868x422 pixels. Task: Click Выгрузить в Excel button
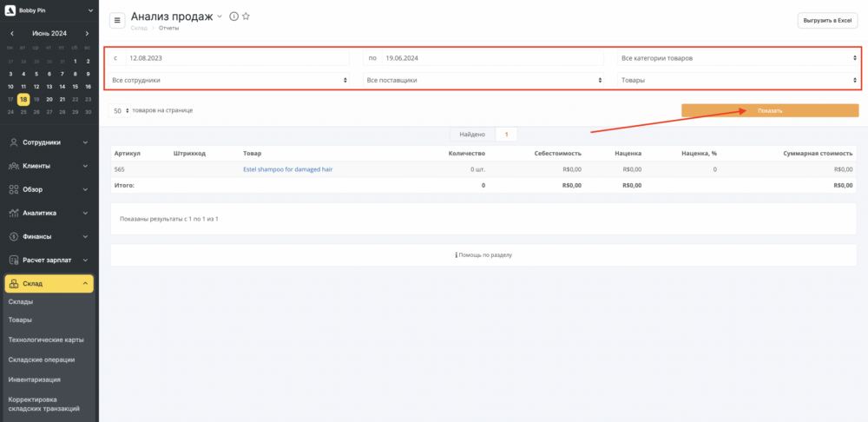[827, 21]
